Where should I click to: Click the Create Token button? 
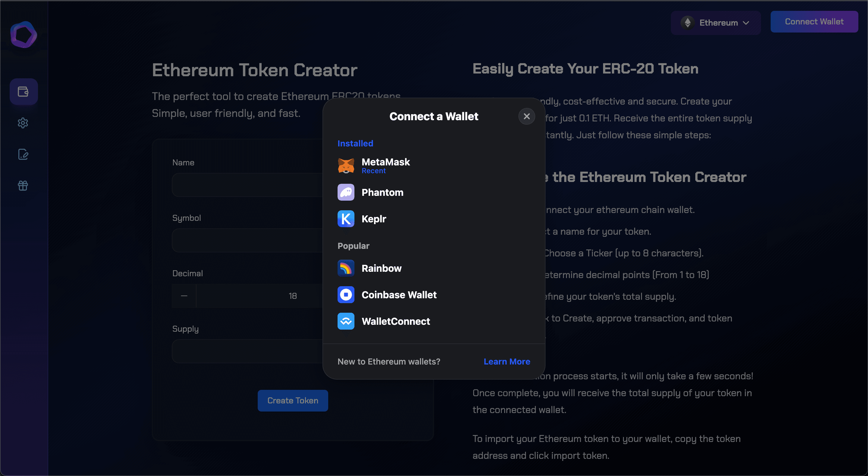[x=293, y=401]
